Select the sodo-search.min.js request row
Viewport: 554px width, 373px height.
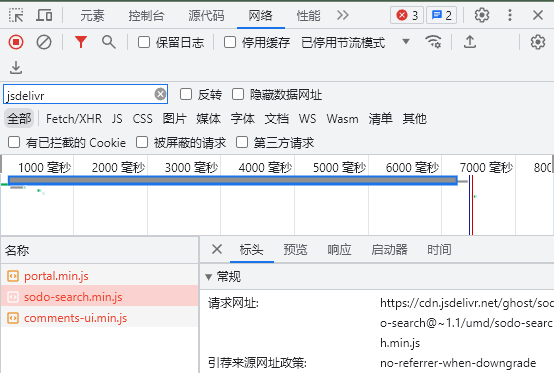[x=99, y=297]
